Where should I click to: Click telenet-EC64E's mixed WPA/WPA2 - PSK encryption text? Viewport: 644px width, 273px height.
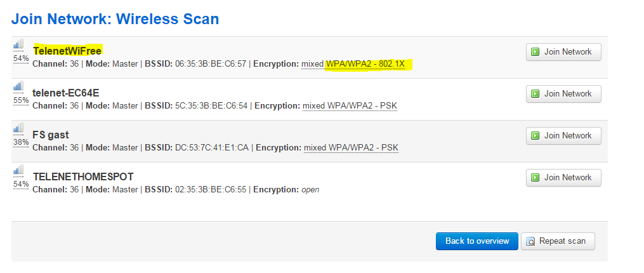click(350, 105)
